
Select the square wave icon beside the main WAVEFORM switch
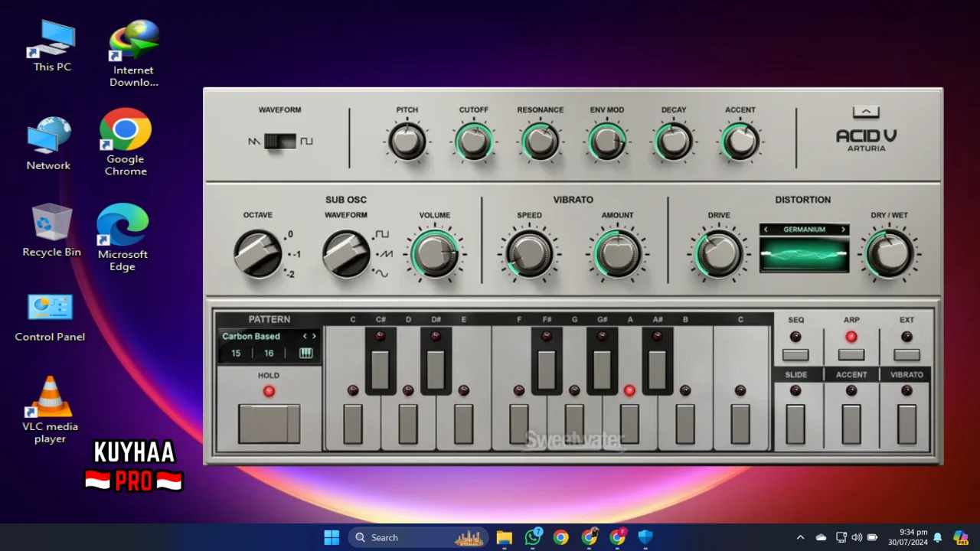pos(306,142)
